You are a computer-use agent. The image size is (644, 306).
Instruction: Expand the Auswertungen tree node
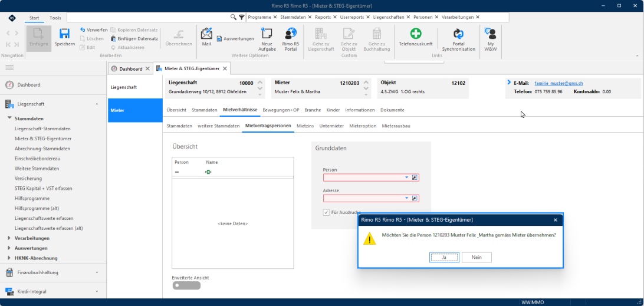pyautogui.click(x=9, y=248)
